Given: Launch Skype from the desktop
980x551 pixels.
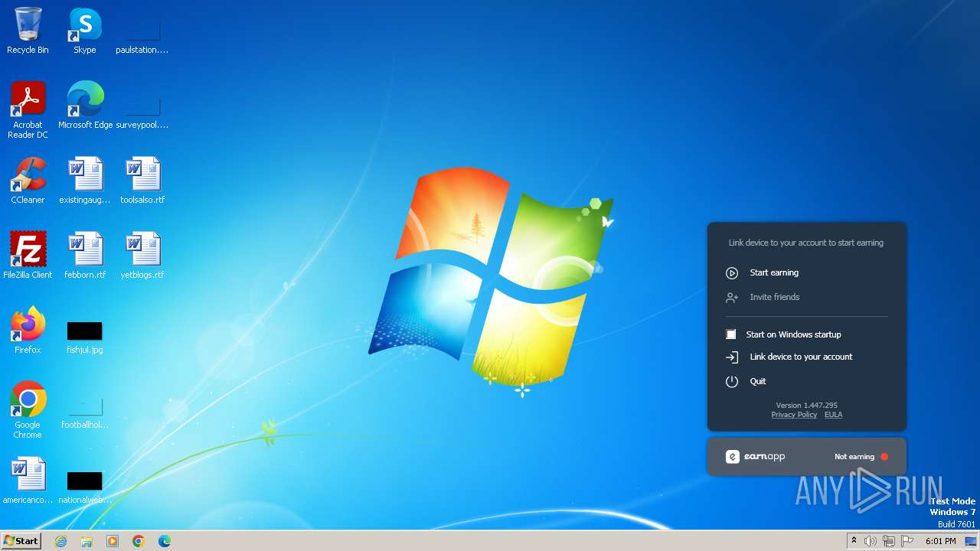Looking at the screenshot, I should (x=85, y=31).
